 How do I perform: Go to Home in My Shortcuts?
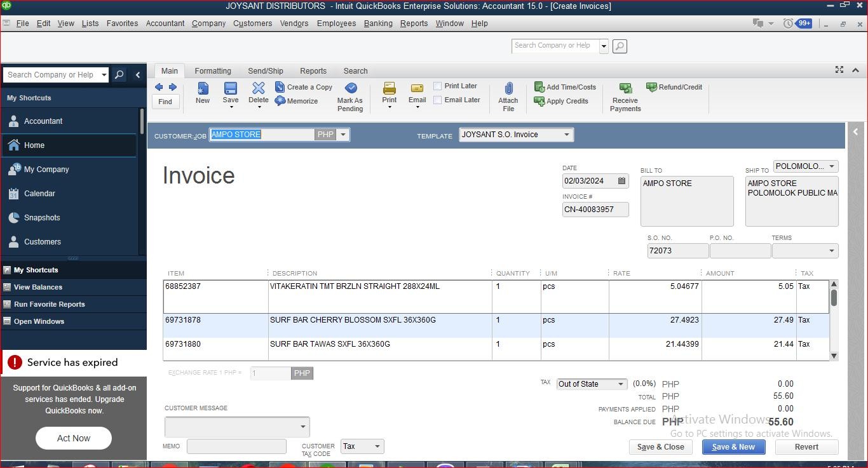(69, 145)
